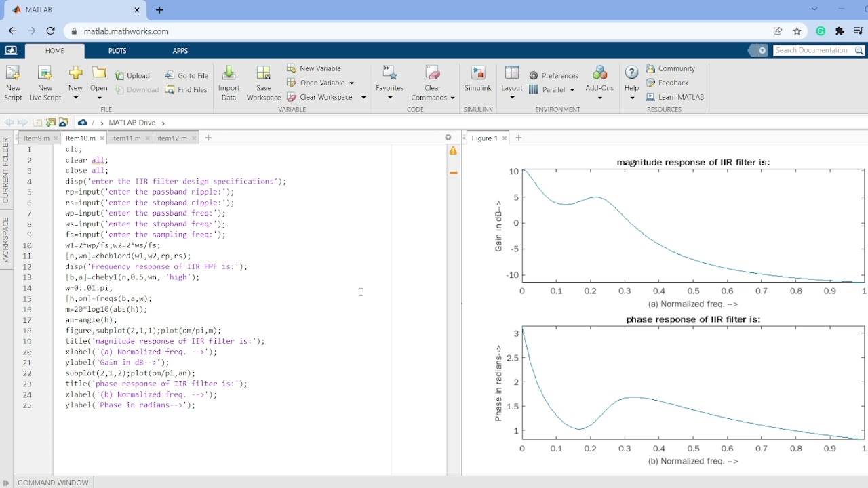
Task: Open Clear Commands options
Action: tap(433, 83)
